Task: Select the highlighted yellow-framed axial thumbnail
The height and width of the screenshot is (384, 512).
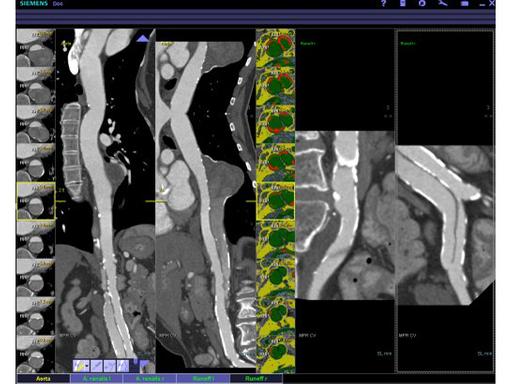Action: [x=36, y=201]
